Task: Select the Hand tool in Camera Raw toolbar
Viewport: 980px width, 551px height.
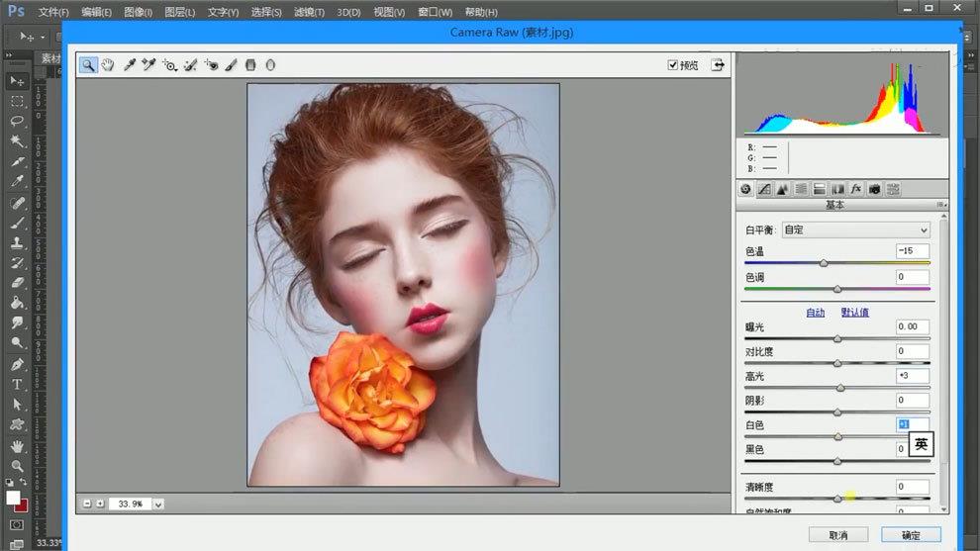Action: tap(108, 65)
